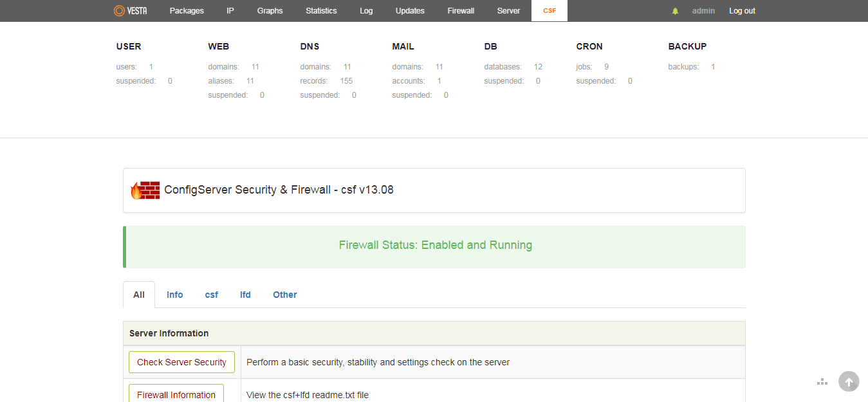Open the DB section heading

click(x=491, y=46)
